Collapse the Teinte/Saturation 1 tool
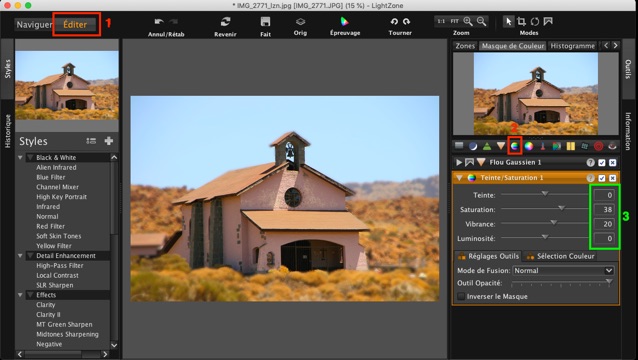Viewport: 638px width, 360px height. [459, 178]
